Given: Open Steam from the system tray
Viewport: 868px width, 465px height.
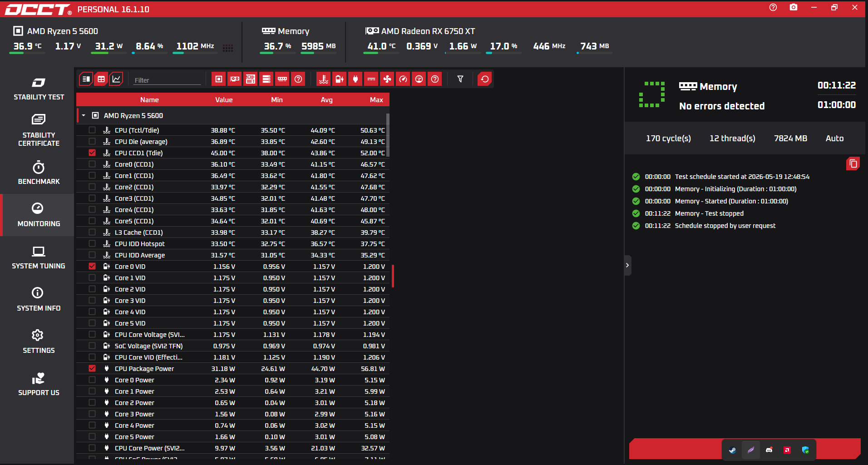Looking at the screenshot, I should (x=732, y=450).
